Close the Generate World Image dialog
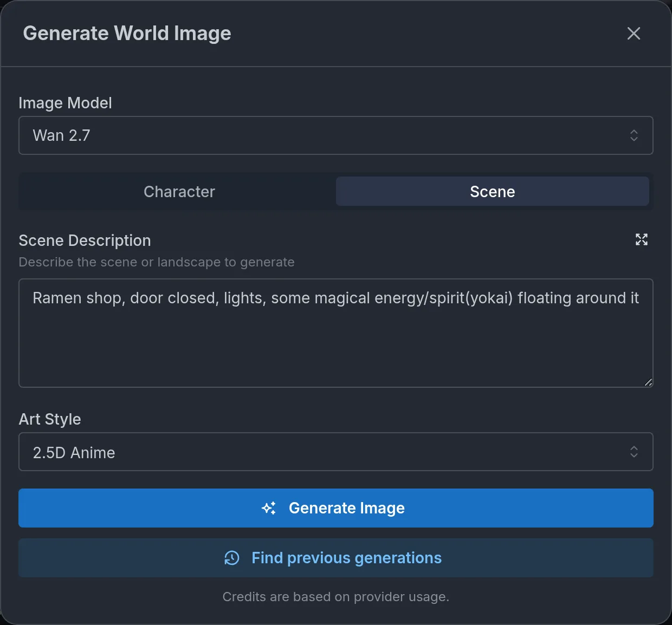Image resolution: width=672 pixels, height=625 pixels. [x=634, y=34]
